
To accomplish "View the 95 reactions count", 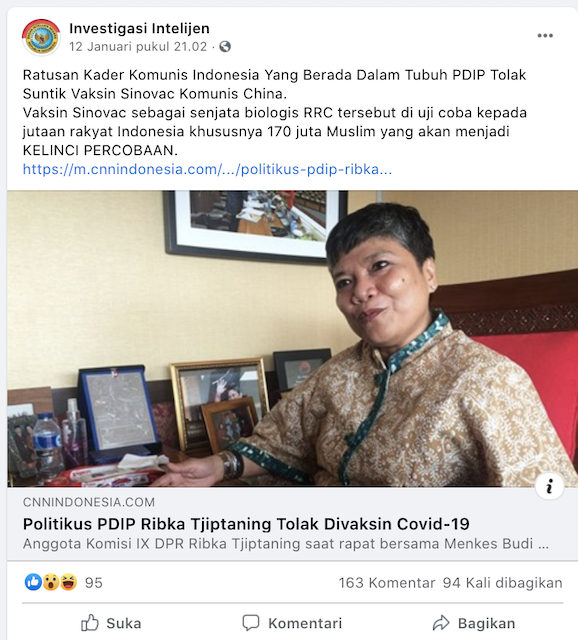I will coord(93,583).
